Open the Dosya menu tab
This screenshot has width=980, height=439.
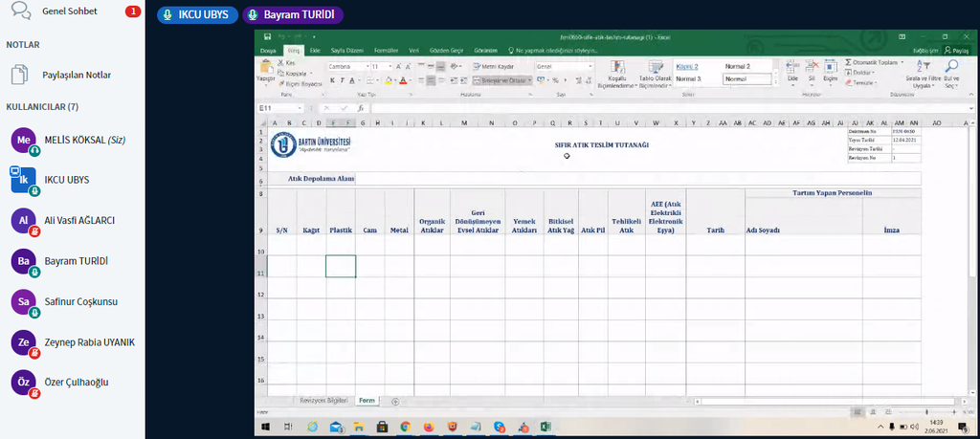click(268, 50)
